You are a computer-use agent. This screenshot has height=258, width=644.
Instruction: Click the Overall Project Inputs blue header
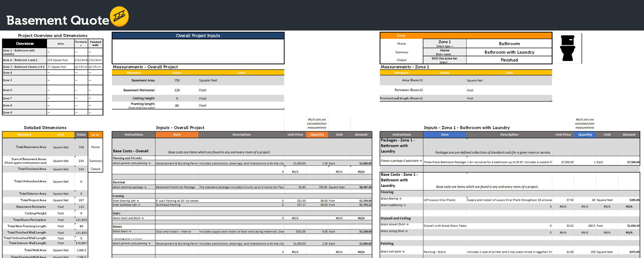(198, 36)
